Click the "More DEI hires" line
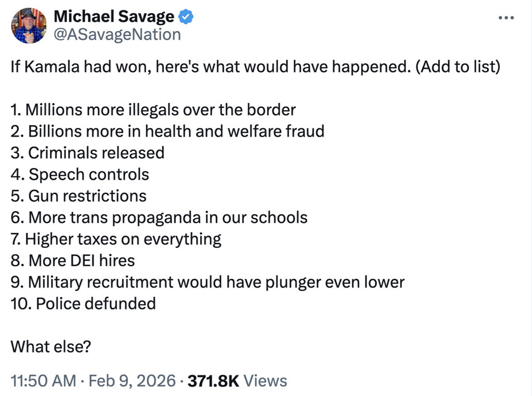This screenshot has height=396, width=532. tap(73, 261)
